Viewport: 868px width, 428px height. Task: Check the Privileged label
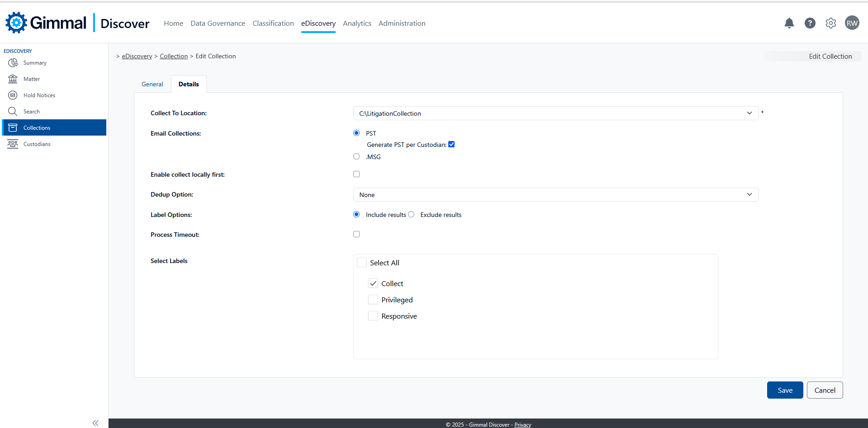(373, 300)
